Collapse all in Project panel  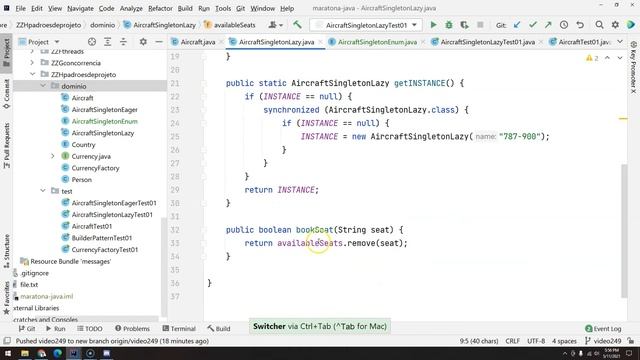pos(123,42)
